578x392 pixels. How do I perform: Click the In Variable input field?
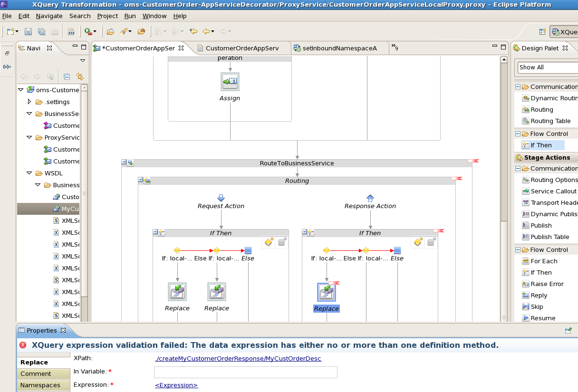tap(246, 372)
